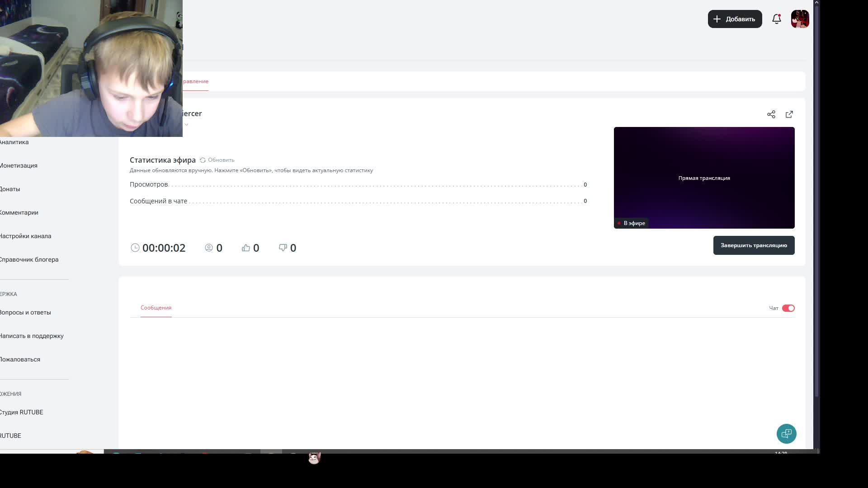Click the Прямая трансляция preview thumbnail
This screenshot has width=868, height=488.
tap(704, 178)
